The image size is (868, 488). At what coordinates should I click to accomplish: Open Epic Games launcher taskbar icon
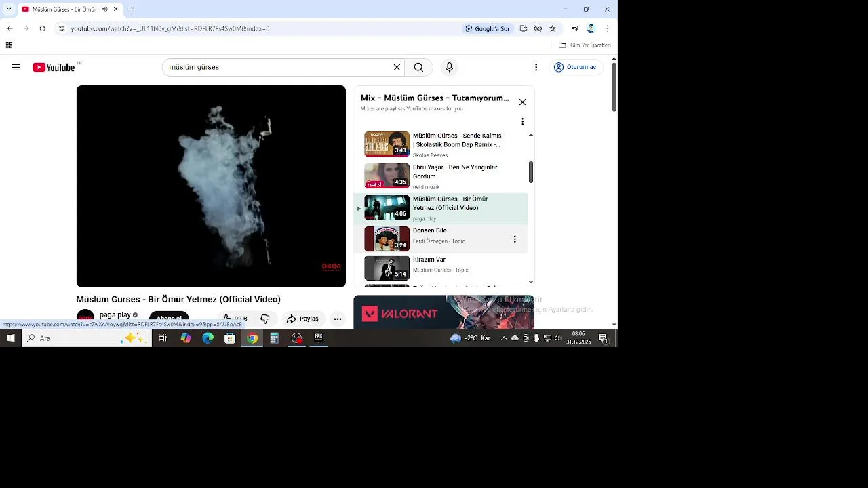point(319,338)
